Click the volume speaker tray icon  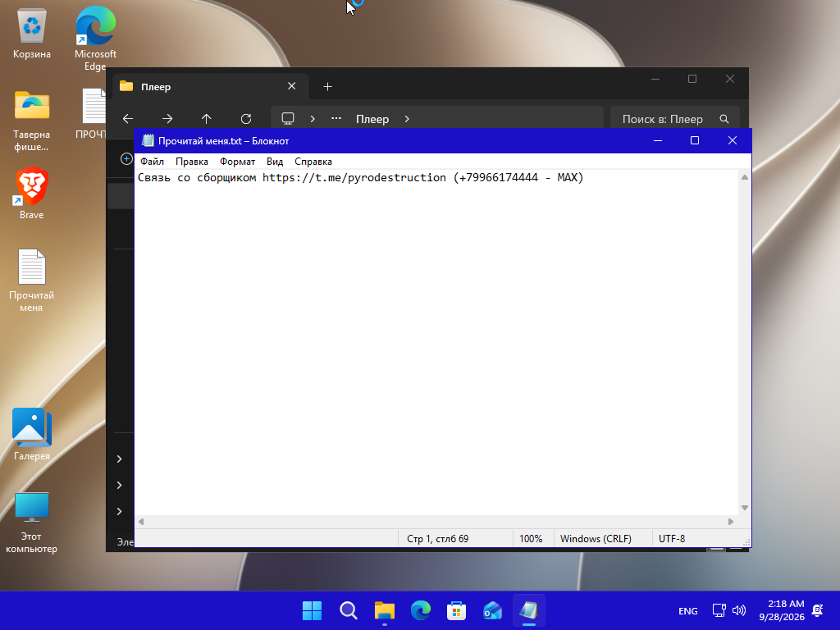(739, 610)
